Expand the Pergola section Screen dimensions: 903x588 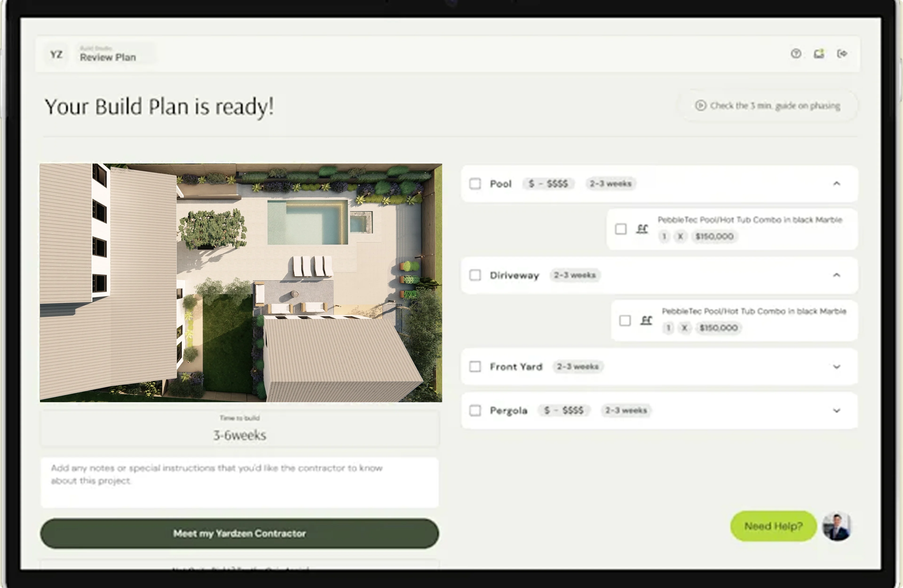point(837,411)
